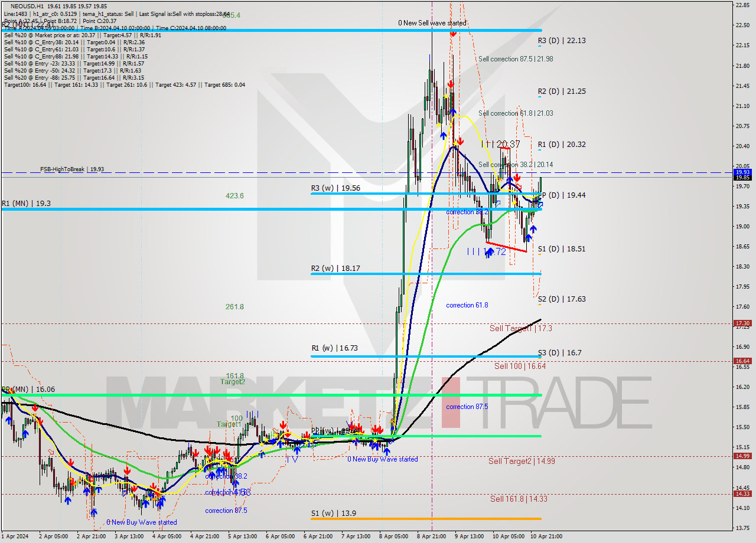Screen dimensions: 756x543
Task: Click the 22.85 price scale value
Action: (742, 5)
